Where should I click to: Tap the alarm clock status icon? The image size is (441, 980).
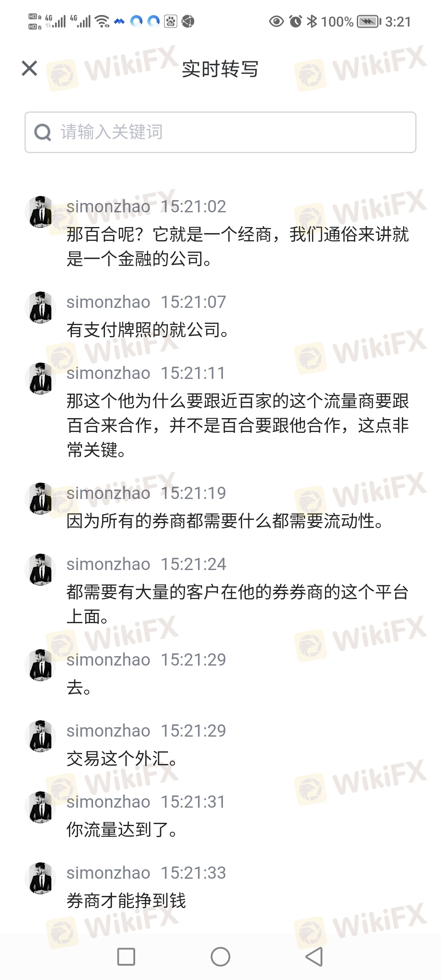(x=296, y=21)
